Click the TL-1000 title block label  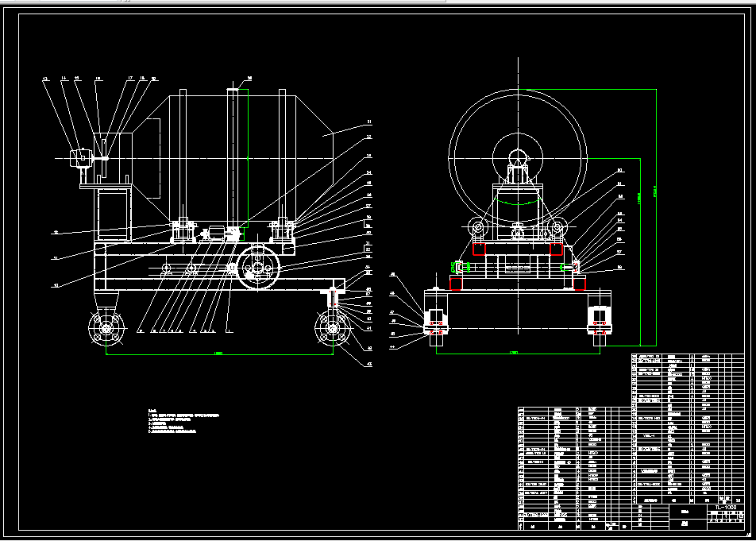pyautogui.click(x=726, y=508)
